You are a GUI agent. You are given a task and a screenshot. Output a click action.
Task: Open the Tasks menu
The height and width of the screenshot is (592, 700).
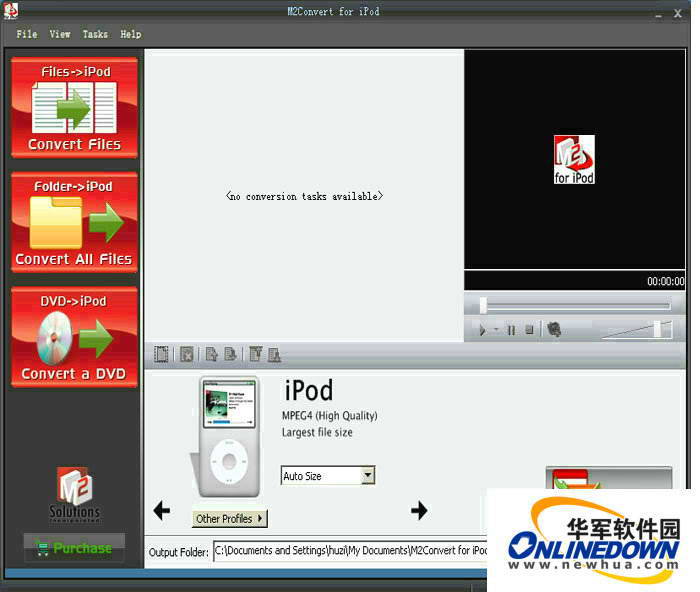pos(95,34)
